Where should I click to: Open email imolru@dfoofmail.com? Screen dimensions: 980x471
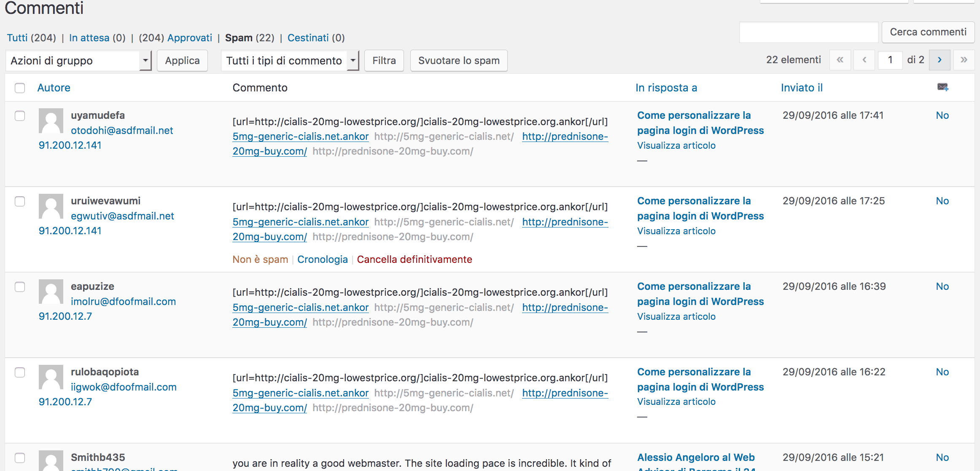click(123, 302)
